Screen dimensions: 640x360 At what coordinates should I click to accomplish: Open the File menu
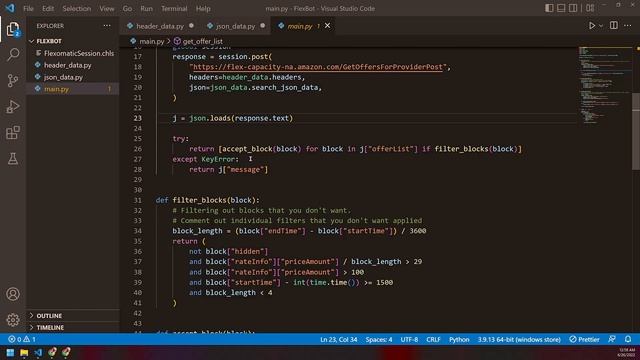coord(28,8)
